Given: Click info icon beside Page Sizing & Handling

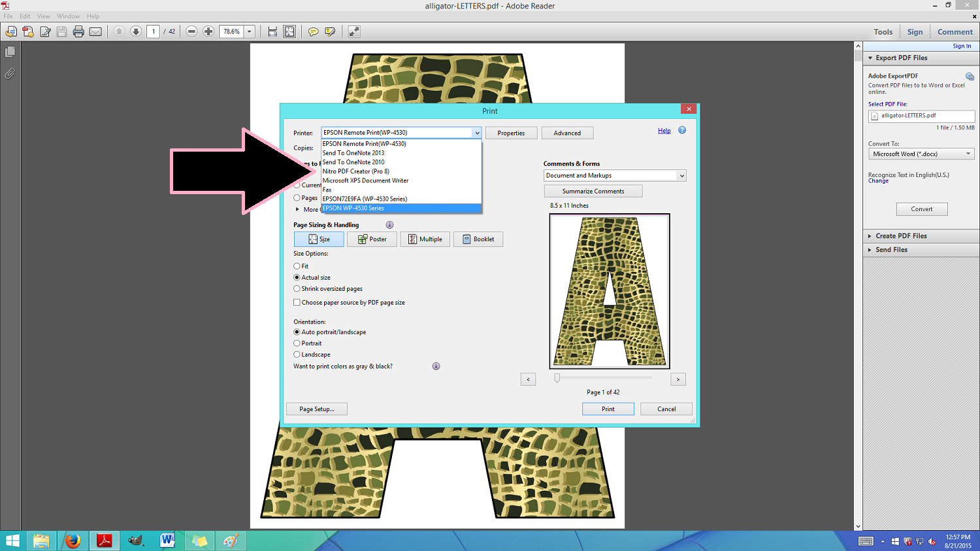Looking at the screenshot, I should (389, 225).
